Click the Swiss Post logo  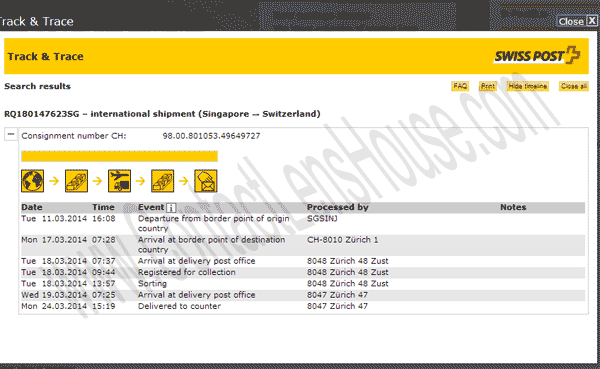tap(537, 56)
